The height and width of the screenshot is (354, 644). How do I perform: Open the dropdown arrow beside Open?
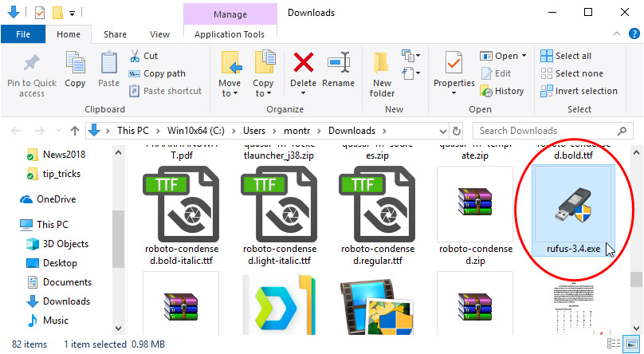(524, 56)
